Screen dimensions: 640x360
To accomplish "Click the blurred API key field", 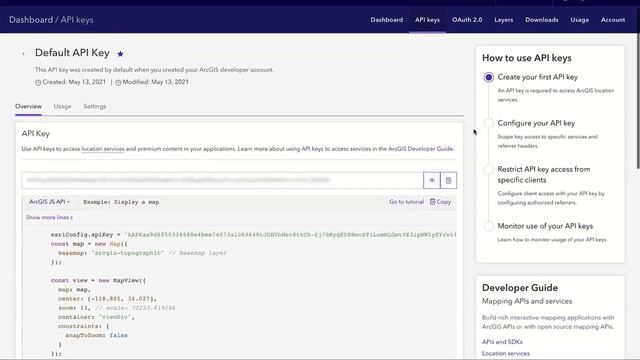I will click(222, 180).
